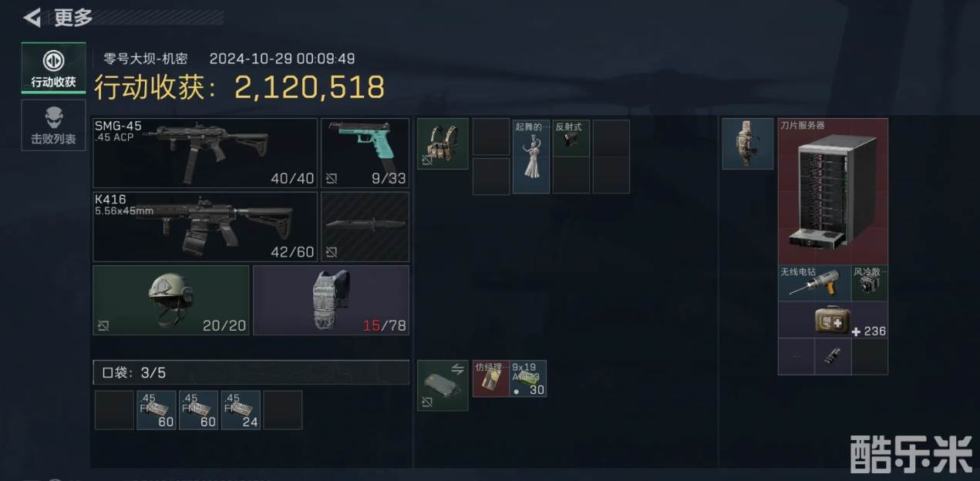
Task: Select the 无线电钻 cordless drill item
Action: pyautogui.click(x=814, y=283)
